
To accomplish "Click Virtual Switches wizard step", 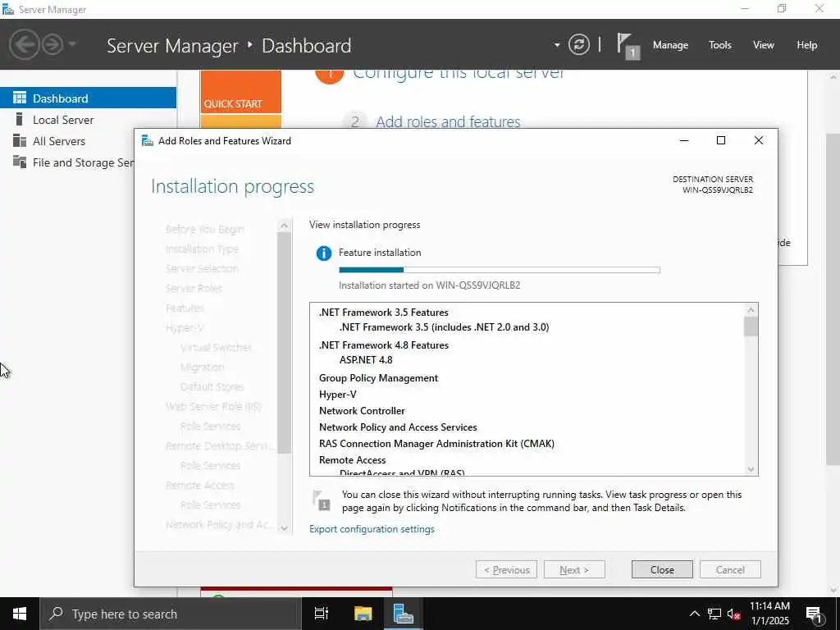I will 216,347.
